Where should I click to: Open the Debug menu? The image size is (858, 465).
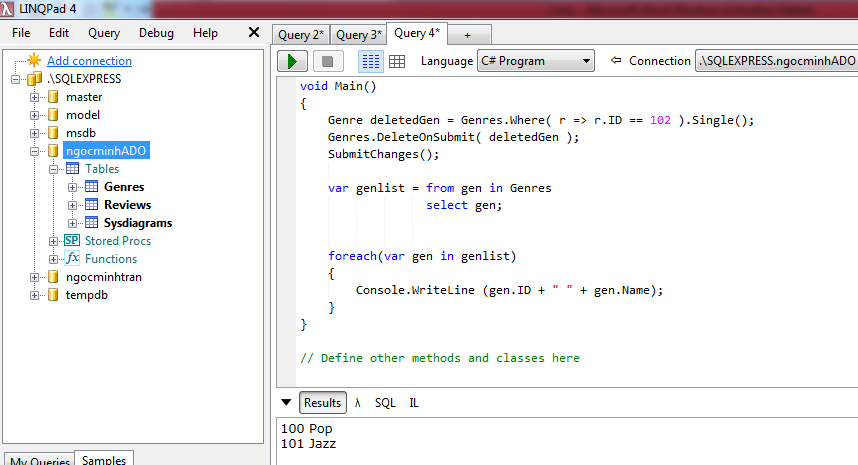tap(156, 33)
